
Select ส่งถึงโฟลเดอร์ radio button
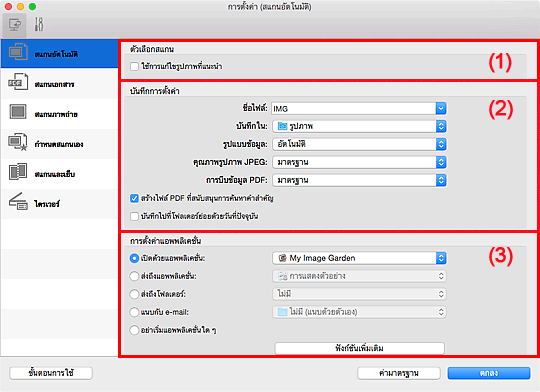click(x=134, y=294)
